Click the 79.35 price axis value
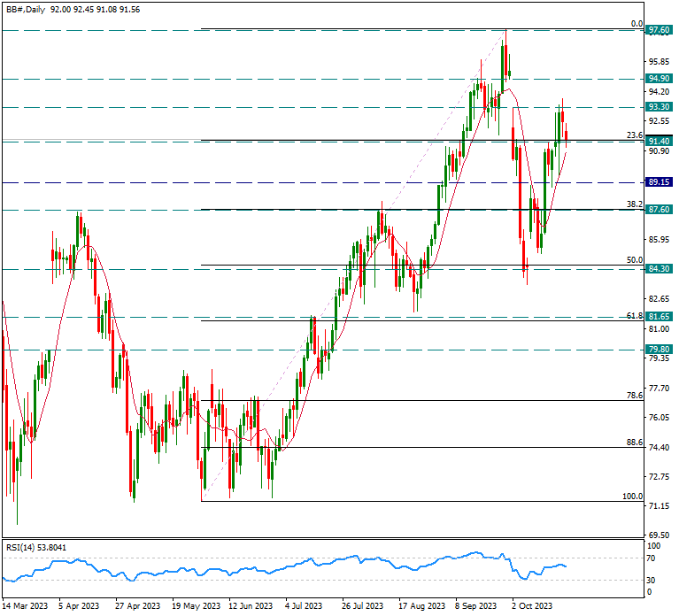The height and width of the screenshot is (616, 679). [659, 358]
